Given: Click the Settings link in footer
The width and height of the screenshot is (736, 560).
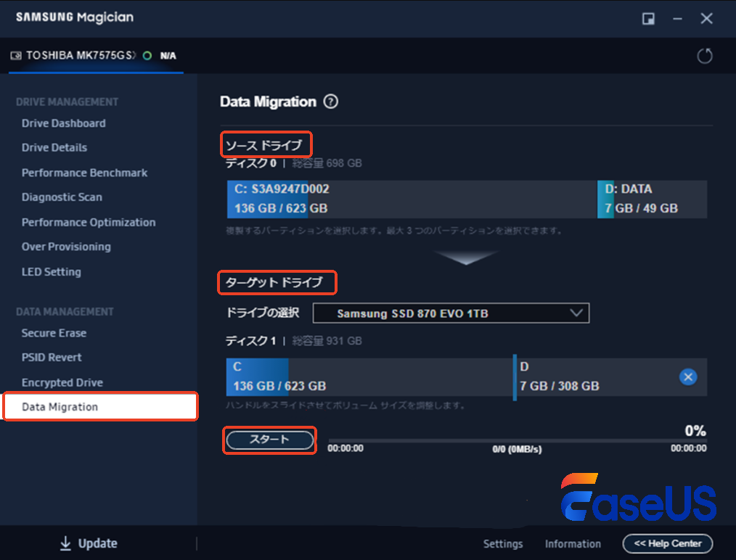Looking at the screenshot, I should point(503,544).
